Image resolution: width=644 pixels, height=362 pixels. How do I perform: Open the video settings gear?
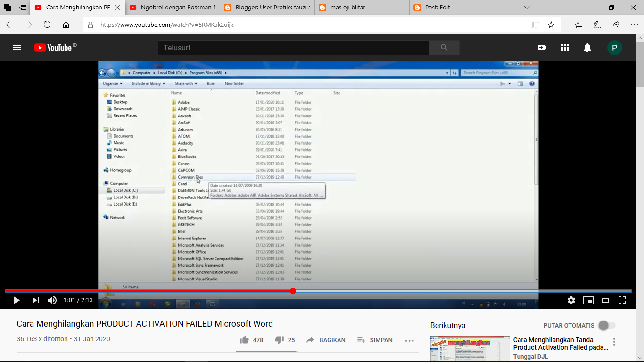tap(571, 300)
